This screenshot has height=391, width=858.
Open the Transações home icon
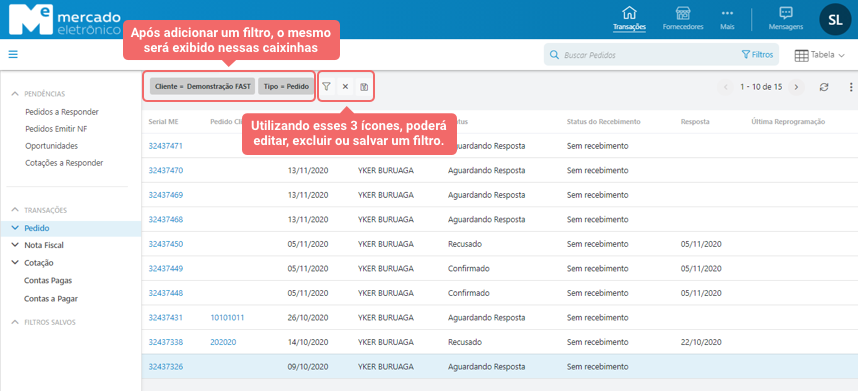coord(629,13)
